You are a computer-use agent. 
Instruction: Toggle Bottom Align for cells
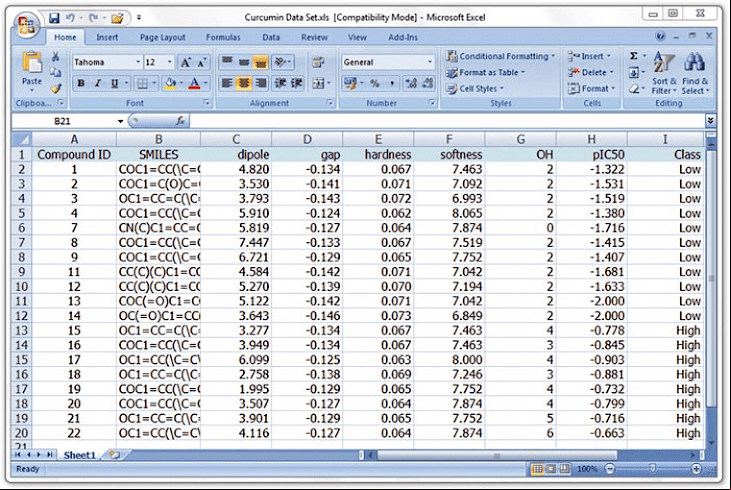[261, 62]
